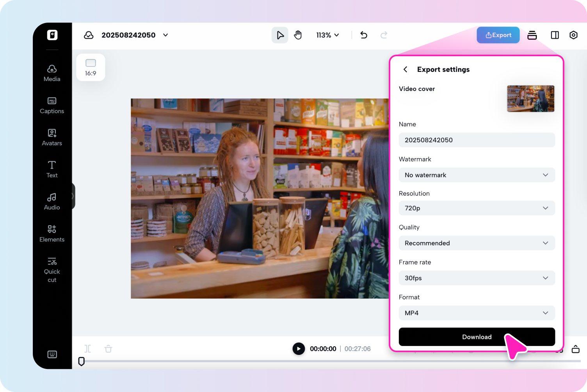Delete clip using the trash icon
This screenshot has height=392, width=587.
coord(108,349)
